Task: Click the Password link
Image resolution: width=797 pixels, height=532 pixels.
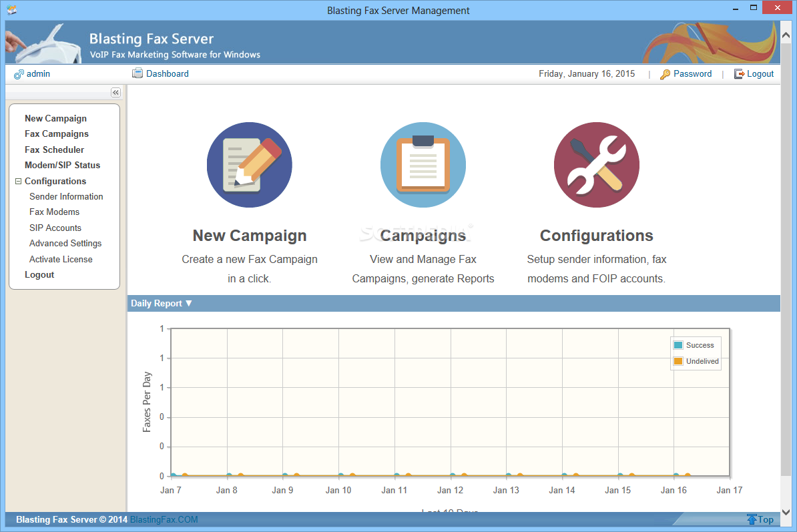Action: (692, 73)
